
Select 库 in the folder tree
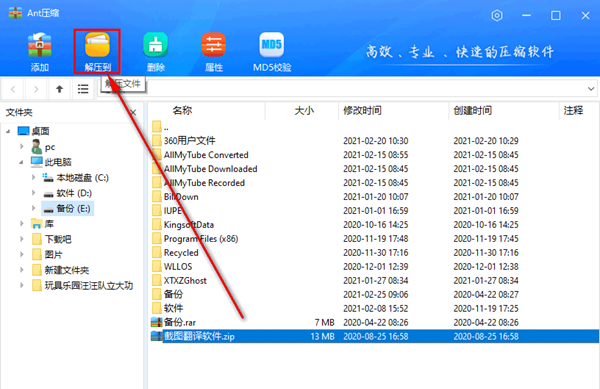tap(42, 224)
